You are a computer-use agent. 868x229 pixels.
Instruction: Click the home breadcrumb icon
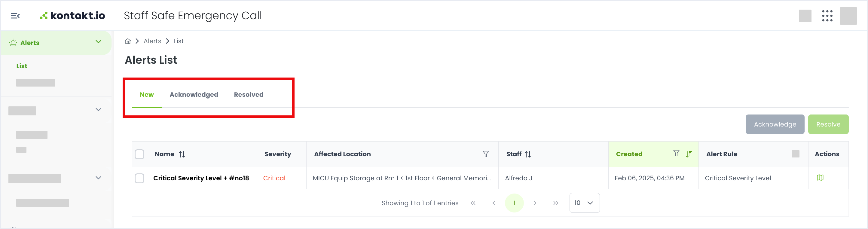click(x=128, y=41)
